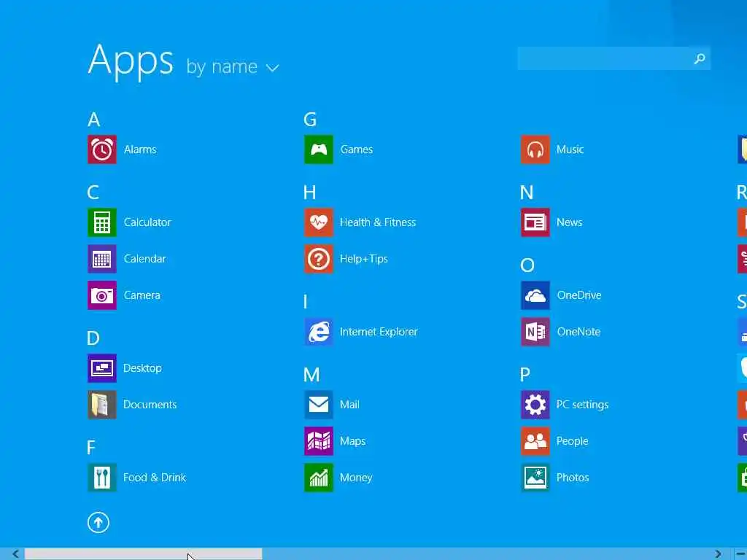Viewport: 747px width, 560px height.
Task: Launch the OneDrive app icon
Action: pyautogui.click(x=535, y=295)
